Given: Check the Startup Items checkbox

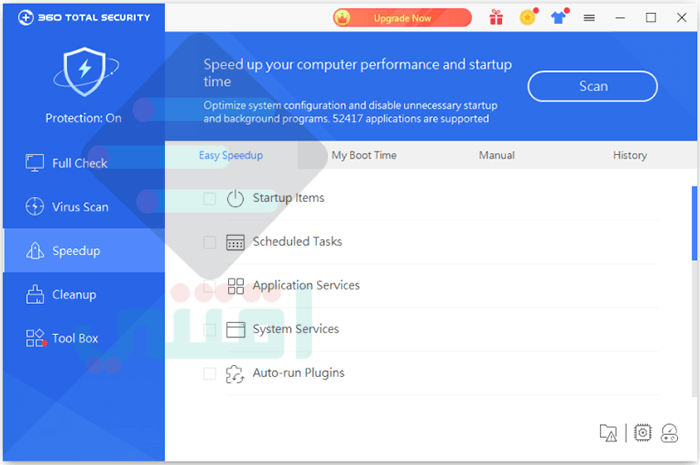Looking at the screenshot, I should coord(209,198).
